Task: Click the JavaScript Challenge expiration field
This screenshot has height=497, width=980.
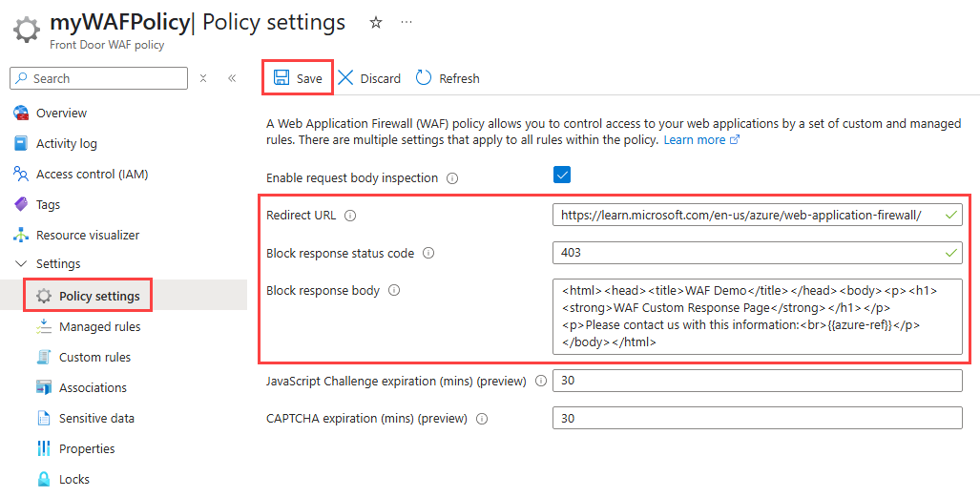Action: pos(757,381)
